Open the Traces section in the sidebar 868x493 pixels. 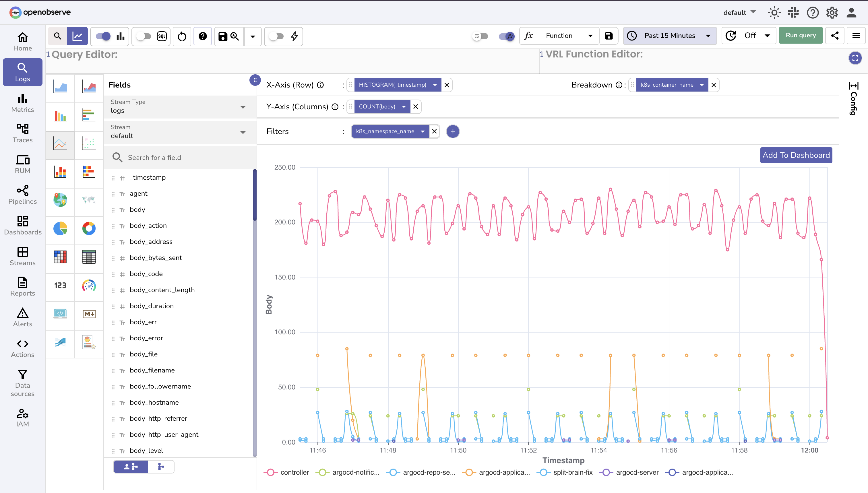tap(22, 133)
